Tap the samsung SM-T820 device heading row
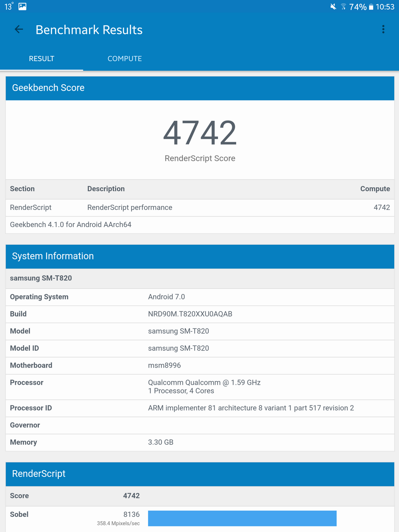 (200, 279)
